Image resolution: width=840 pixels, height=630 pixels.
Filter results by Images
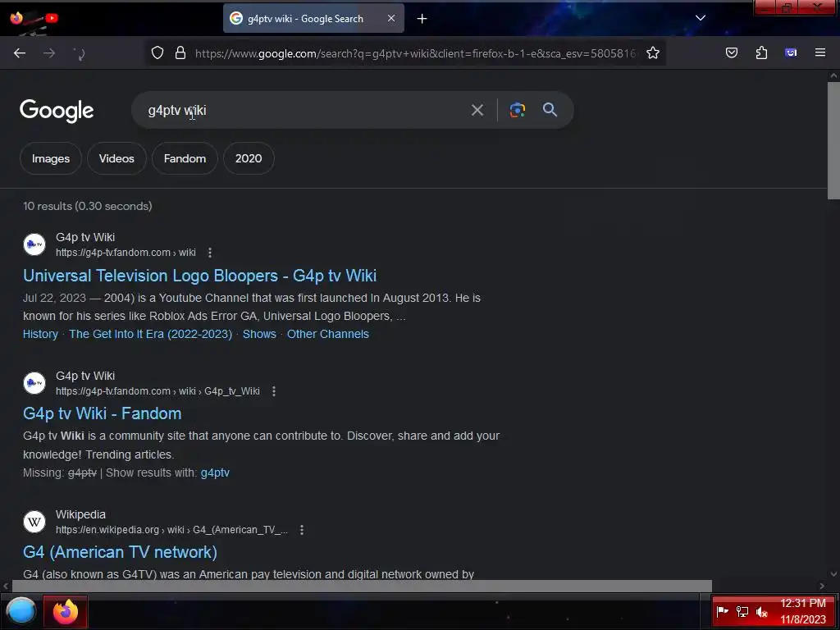pyautogui.click(x=51, y=158)
